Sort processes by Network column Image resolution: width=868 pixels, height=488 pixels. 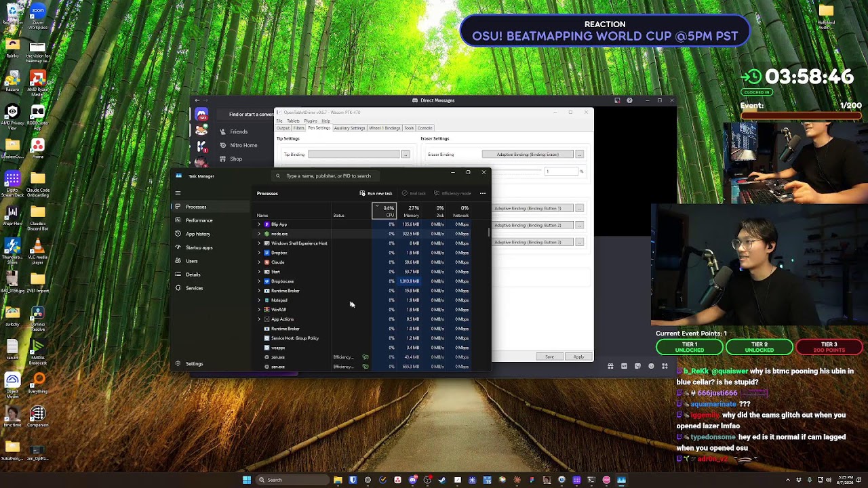point(460,211)
